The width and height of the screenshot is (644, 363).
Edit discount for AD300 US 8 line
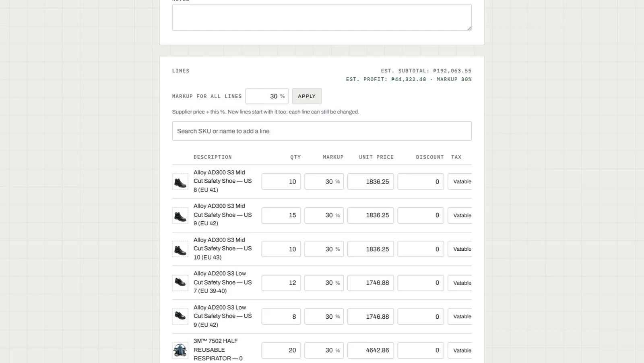point(421,181)
